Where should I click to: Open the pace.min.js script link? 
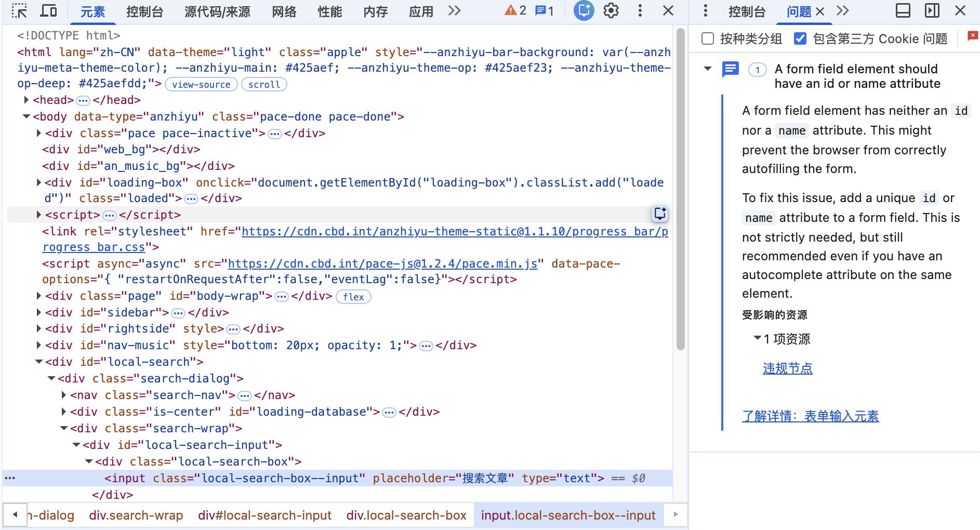(x=382, y=263)
